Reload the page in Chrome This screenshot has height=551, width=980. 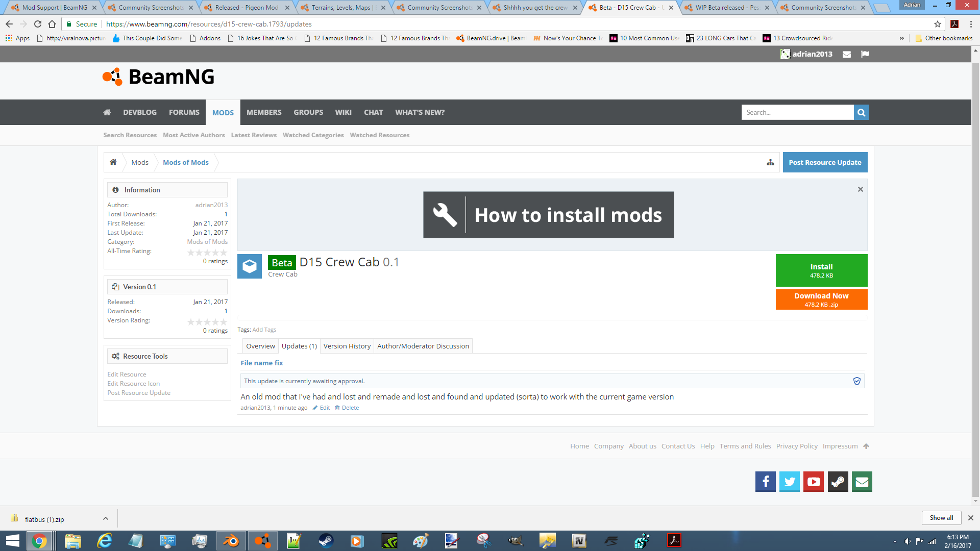click(38, 24)
